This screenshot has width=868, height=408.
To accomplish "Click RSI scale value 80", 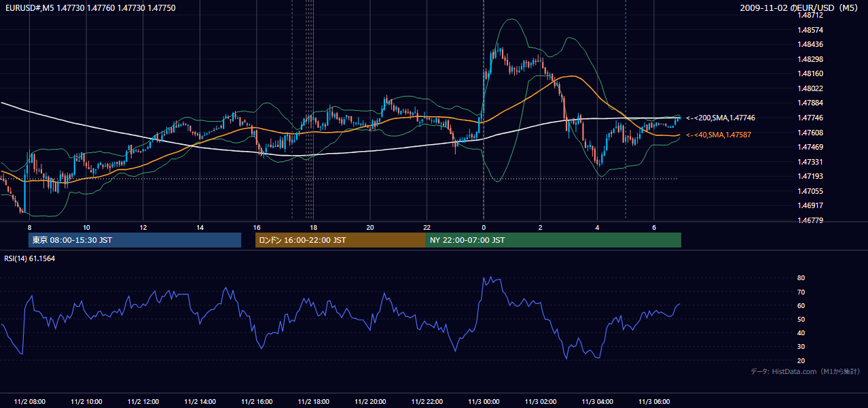I will tap(801, 278).
